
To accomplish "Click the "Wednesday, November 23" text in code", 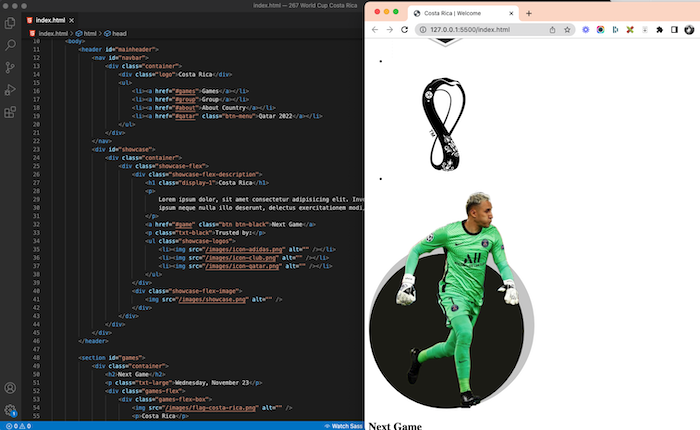I will [212, 383].
